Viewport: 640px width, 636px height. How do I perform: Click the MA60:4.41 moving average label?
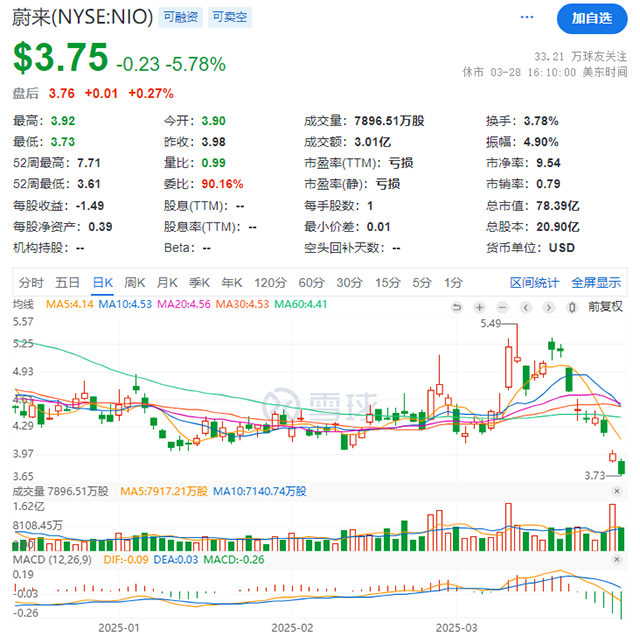coord(301,305)
